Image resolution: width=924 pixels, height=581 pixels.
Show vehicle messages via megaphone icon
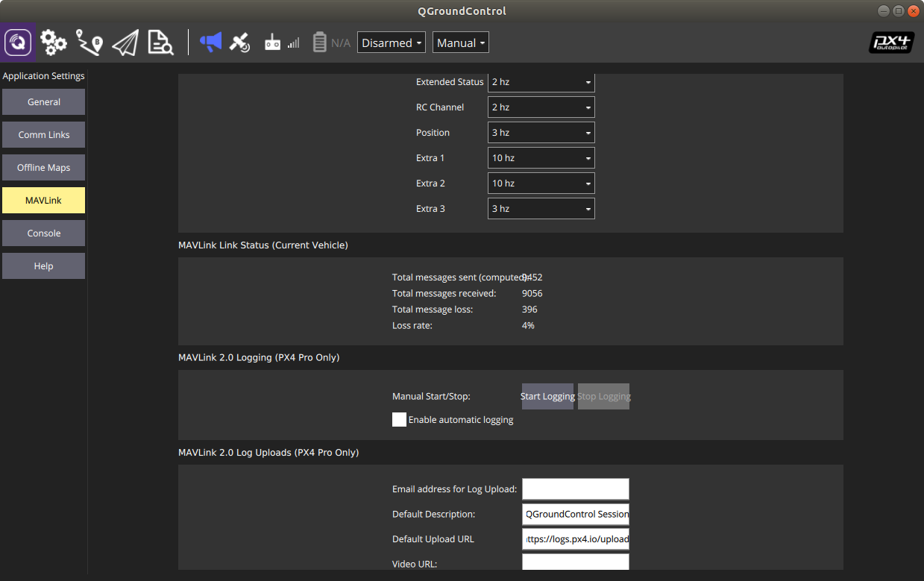[211, 43]
